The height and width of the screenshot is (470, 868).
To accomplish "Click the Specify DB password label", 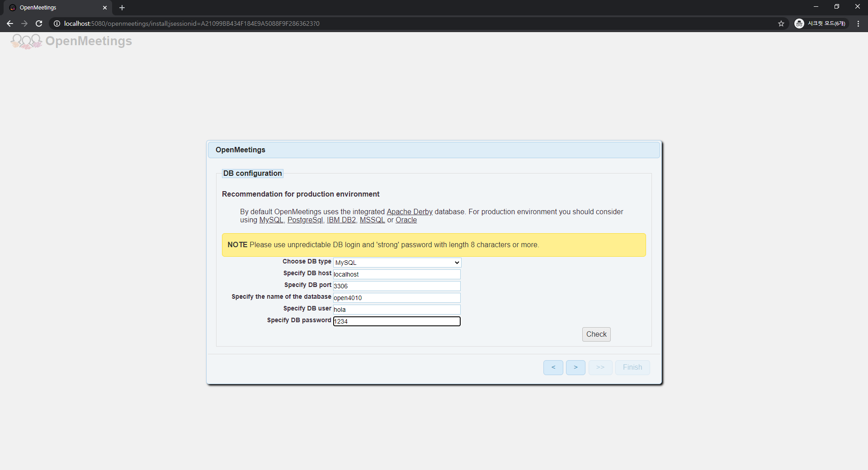I will pyautogui.click(x=299, y=320).
